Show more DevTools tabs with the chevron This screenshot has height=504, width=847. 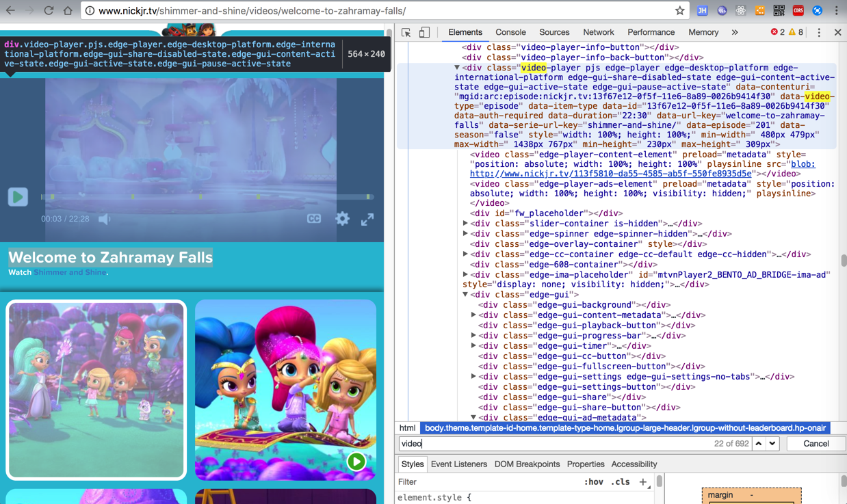735,32
